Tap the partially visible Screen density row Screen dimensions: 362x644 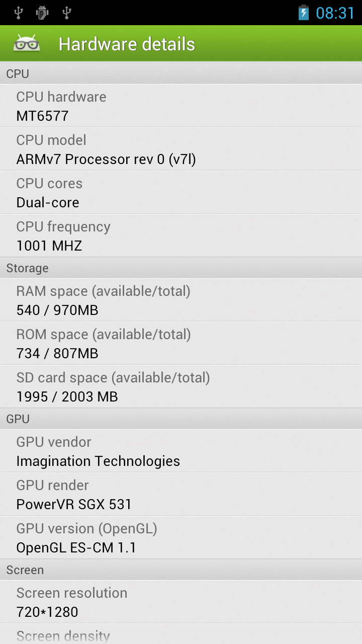click(x=181, y=635)
